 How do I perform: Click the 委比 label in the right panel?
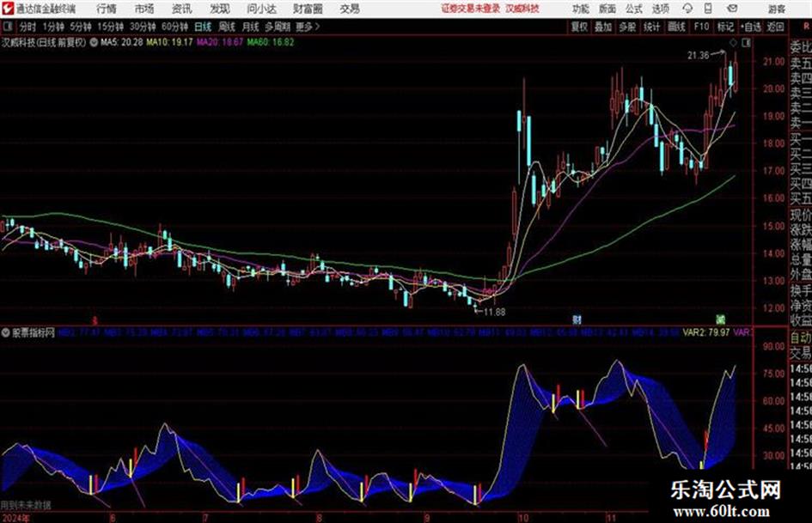[801, 47]
